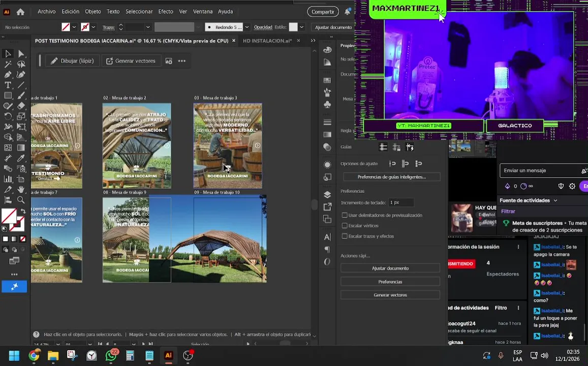Image resolution: width=588 pixels, height=366 pixels.
Task: Select the Gradient tool
Action: tap(21, 148)
